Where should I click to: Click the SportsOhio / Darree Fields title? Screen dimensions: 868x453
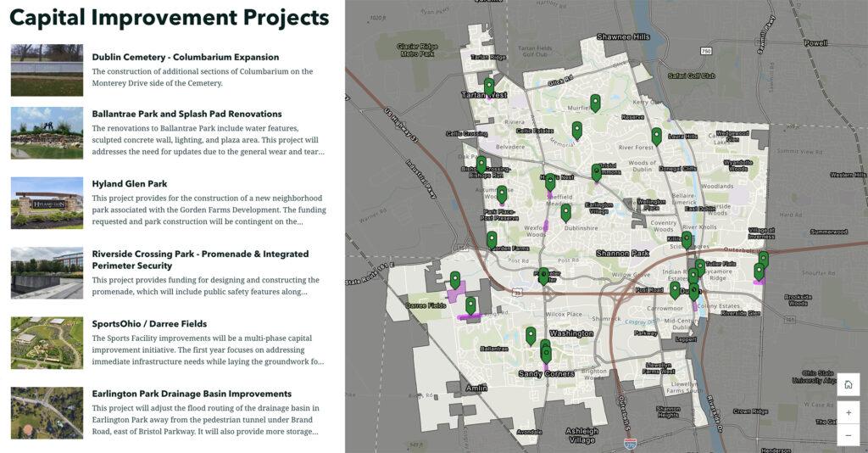[149, 324]
